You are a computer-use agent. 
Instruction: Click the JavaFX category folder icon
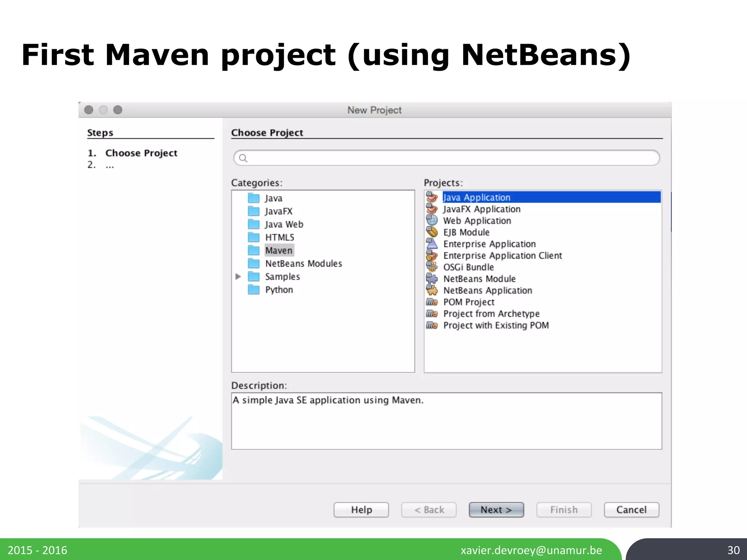(253, 211)
